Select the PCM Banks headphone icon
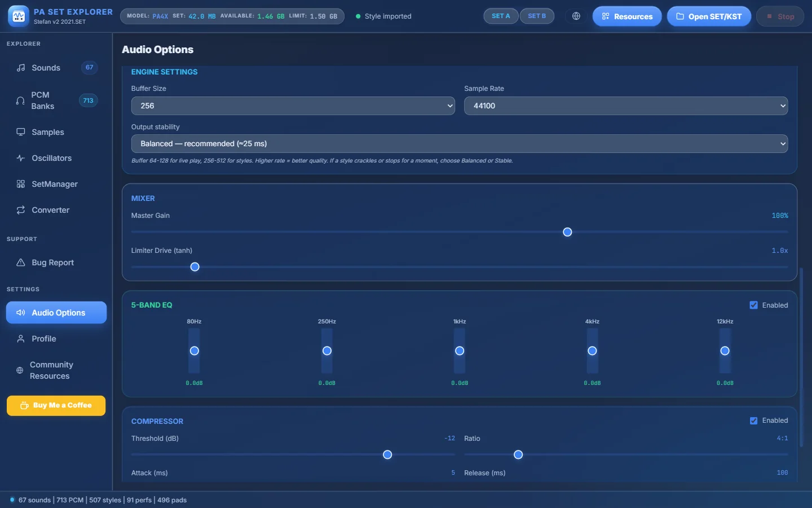The image size is (812, 508). pyautogui.click(x=20, y=100)
